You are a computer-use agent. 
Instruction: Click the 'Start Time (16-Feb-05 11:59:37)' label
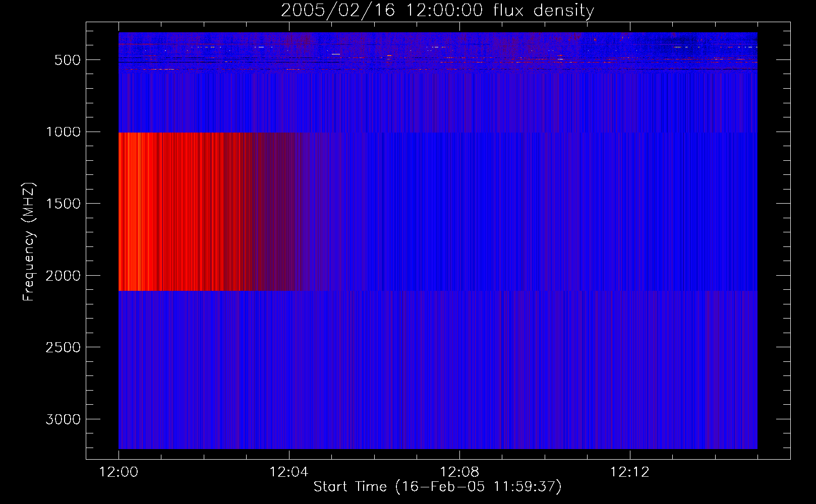tap(437, 487)
